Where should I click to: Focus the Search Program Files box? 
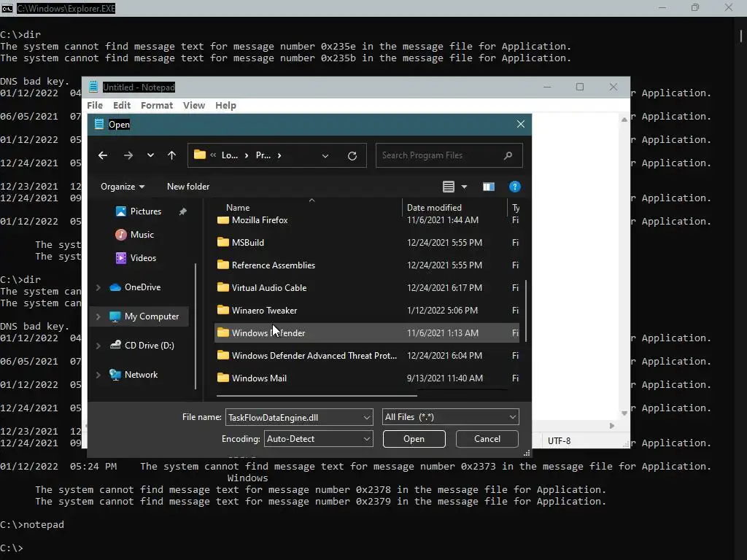(449, 155)
